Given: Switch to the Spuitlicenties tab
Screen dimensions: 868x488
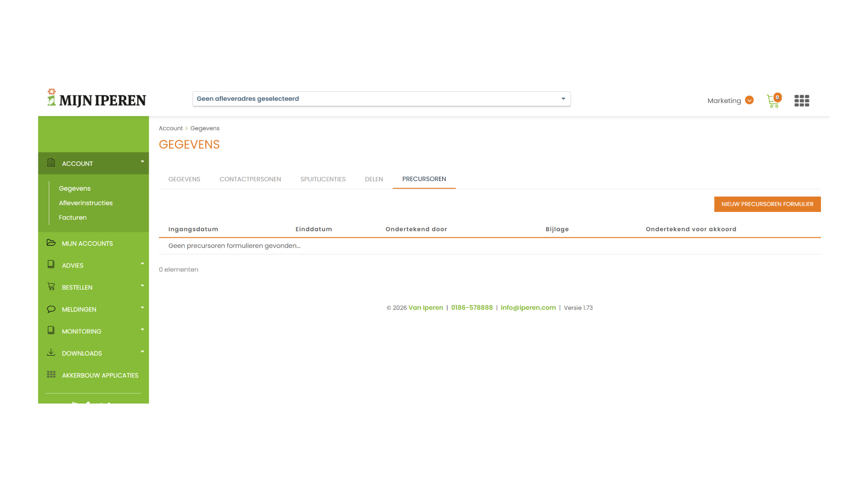Looking at the screenshot, I should [x=323, y=179].
